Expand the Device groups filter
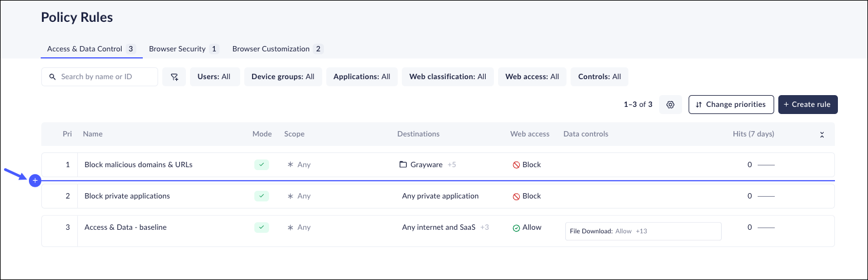The width and height of the screenshot is (868, 280). coord(283,77)
